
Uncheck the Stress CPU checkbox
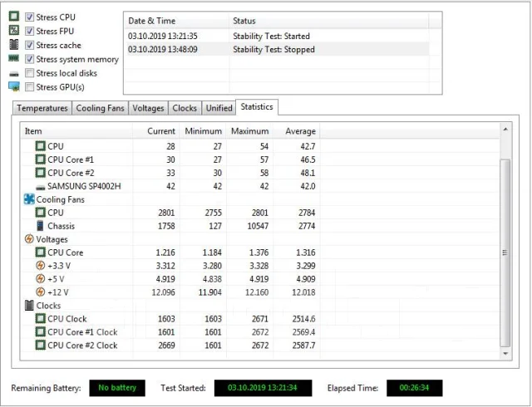(x=30, y=17)
